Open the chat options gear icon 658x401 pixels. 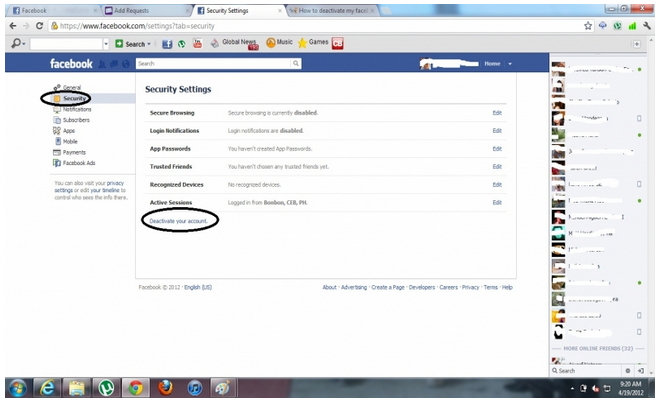click(x=628, y=371)
